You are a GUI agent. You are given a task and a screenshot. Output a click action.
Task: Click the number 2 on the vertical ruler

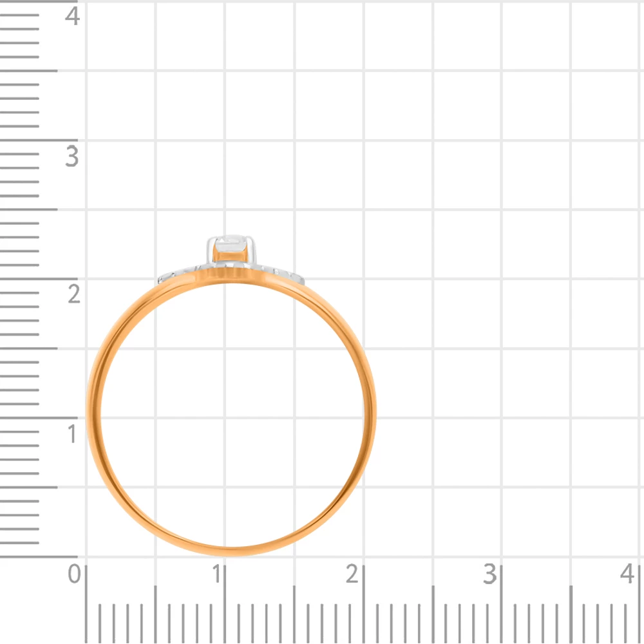tap(73, 294)
